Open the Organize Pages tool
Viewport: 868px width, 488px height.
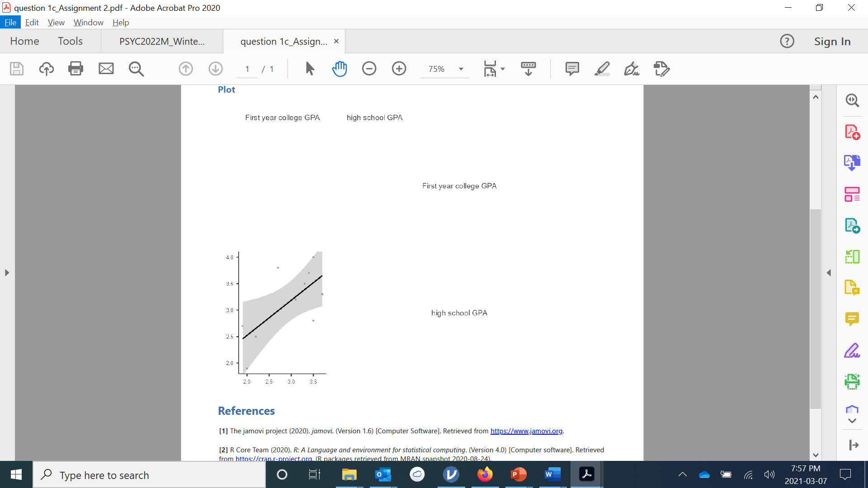853,256
